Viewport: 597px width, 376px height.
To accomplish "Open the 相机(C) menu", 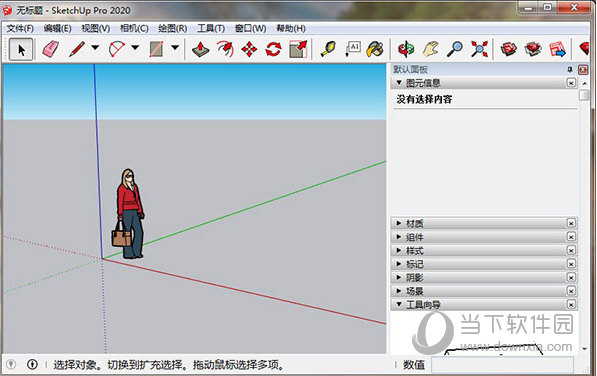I will [134, 29].
